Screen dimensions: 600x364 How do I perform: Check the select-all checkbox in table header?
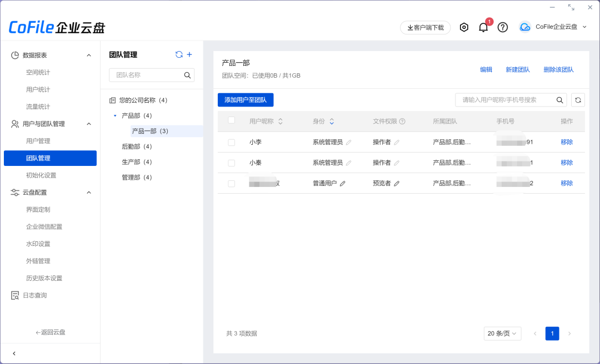pos(231,120)
